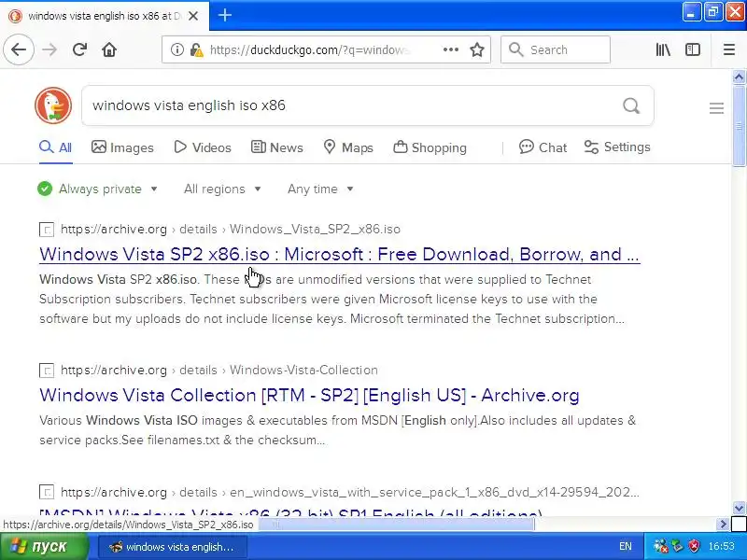Click favicon of en_windows_vista_with_service_pack result
The width and height of the screenshot is (747, 560).
point(46,492)
